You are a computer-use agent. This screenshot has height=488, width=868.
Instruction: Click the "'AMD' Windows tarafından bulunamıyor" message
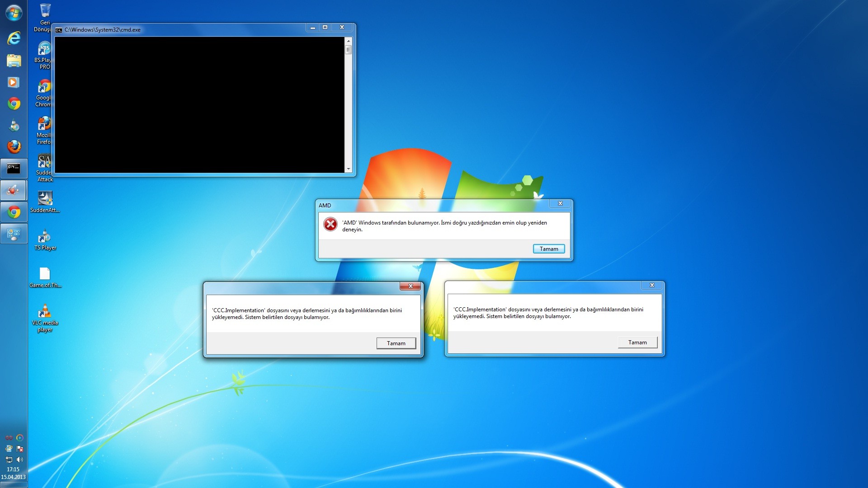tap(444, 226)
